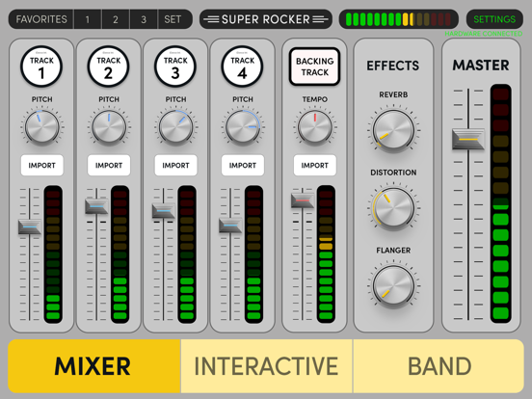This screenshot has width=532, height=399.
Task: Click the 'TEMPO' label
Action: 315,99
